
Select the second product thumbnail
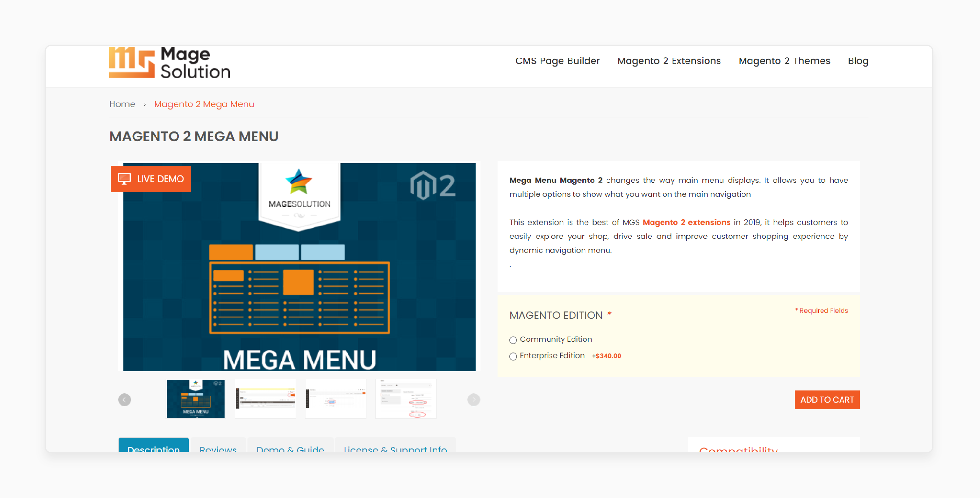pyautogui.click(x=266, y=398)
